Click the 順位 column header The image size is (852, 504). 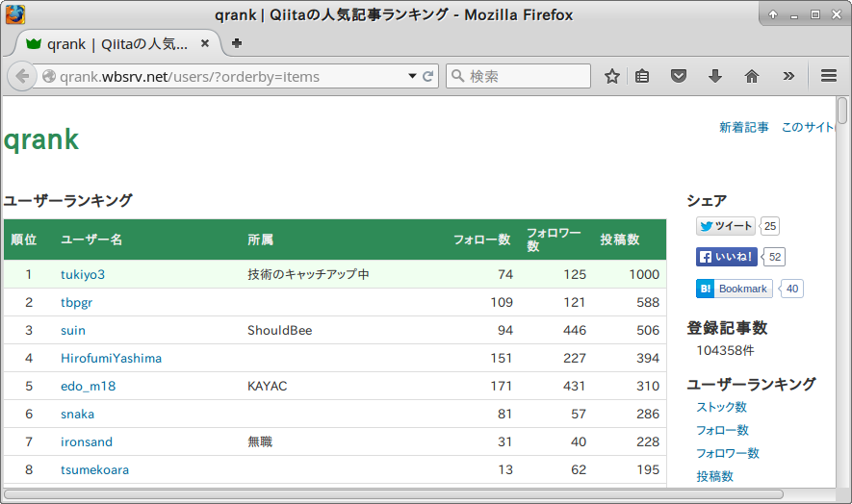coord(24,239)
